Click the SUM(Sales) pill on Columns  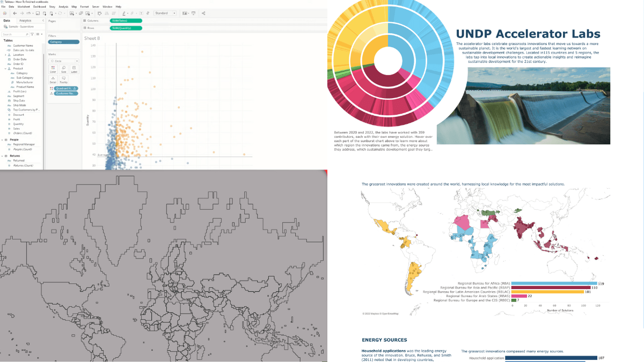click(126, 20)
